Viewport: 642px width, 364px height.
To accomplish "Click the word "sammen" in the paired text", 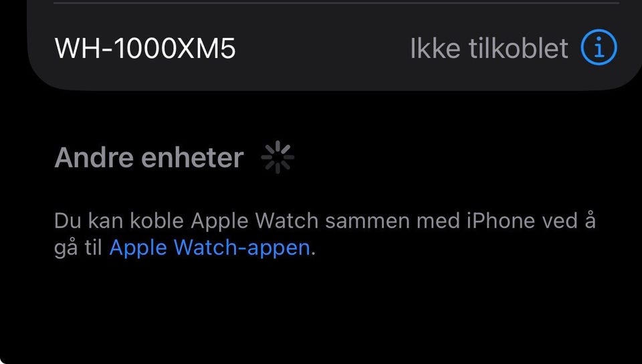I will pos(368,221).
